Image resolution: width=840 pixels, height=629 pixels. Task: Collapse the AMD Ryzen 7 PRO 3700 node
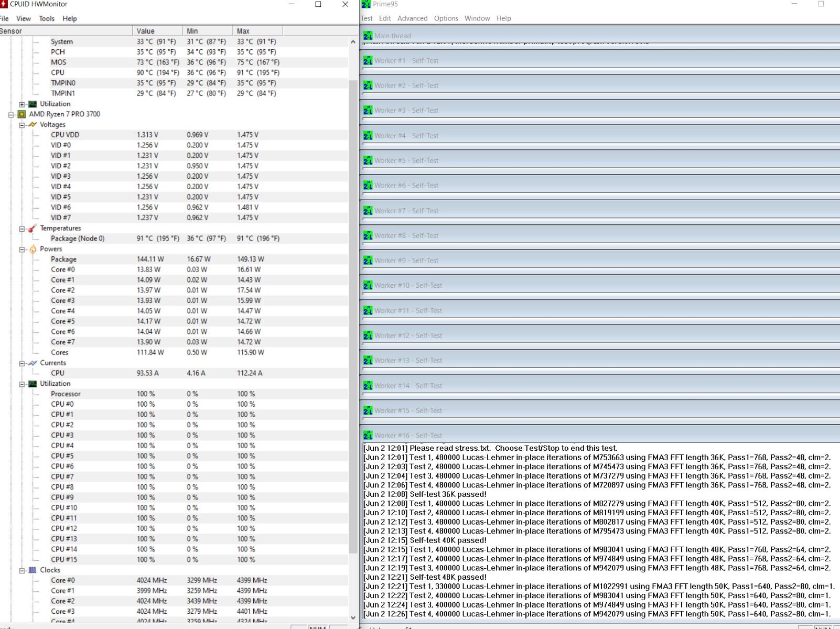11,114
